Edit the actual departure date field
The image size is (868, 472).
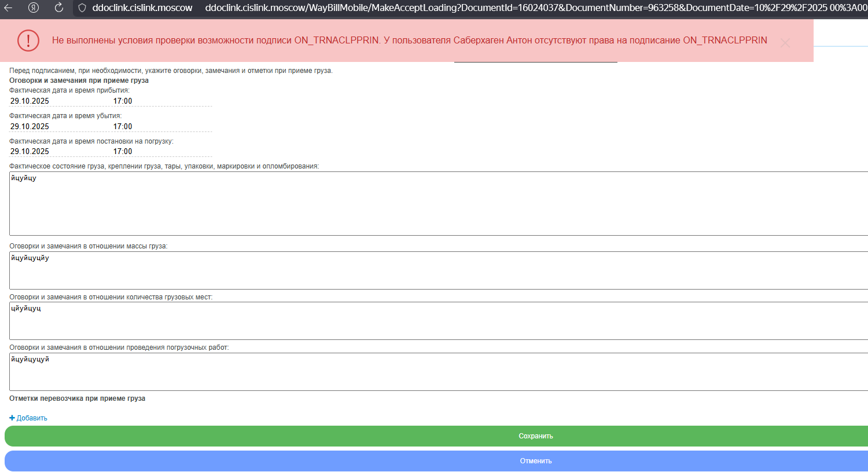[x=60, y=126]
